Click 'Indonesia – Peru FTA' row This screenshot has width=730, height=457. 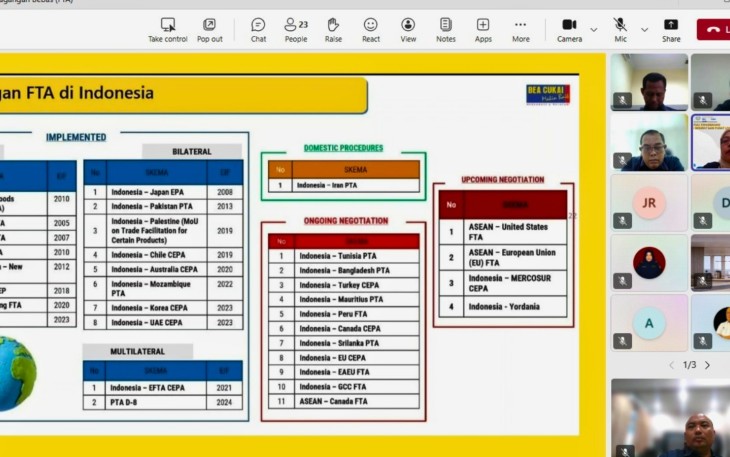click(344, 314)
